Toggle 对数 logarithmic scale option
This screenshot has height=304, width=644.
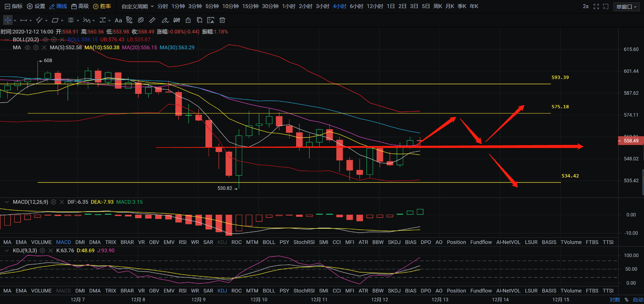click(x=615, y=300)
